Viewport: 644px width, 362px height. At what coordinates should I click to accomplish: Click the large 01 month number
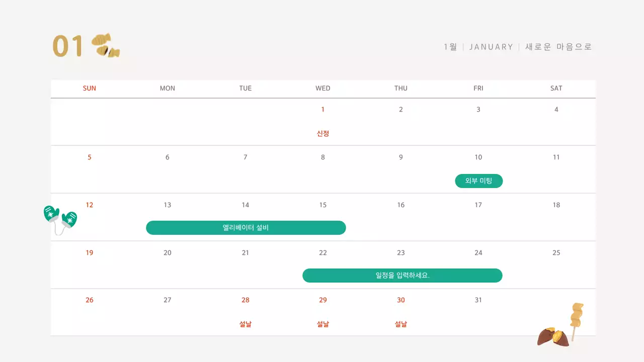(68, 46)
